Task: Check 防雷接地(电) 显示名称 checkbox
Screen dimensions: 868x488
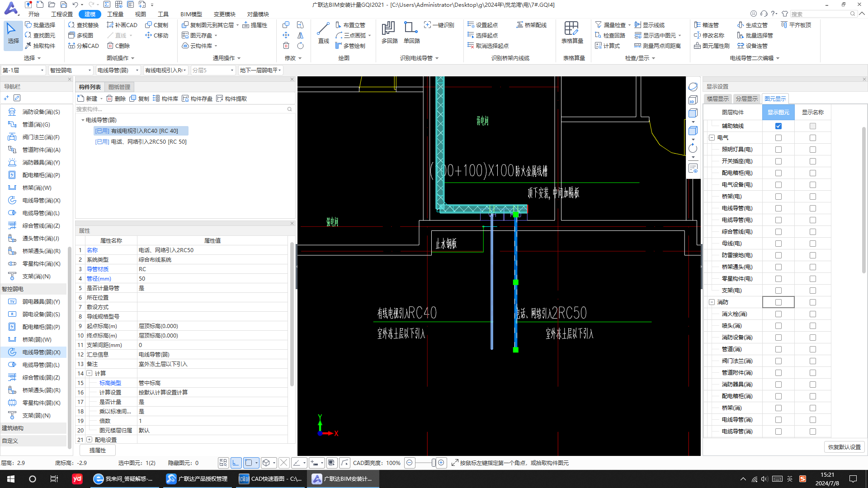Action: 812,255
